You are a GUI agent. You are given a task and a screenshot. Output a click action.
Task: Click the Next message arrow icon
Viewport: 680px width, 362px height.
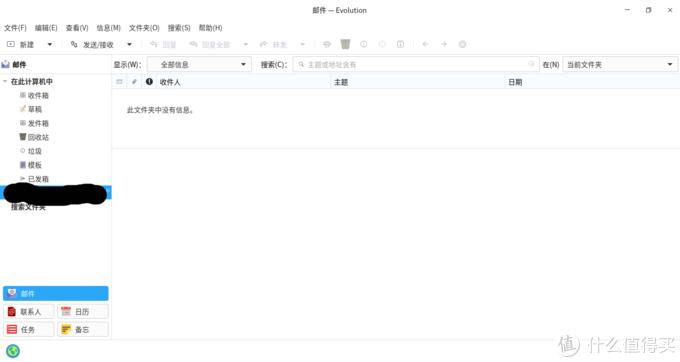pyautogui.click(x=444, y=44)
